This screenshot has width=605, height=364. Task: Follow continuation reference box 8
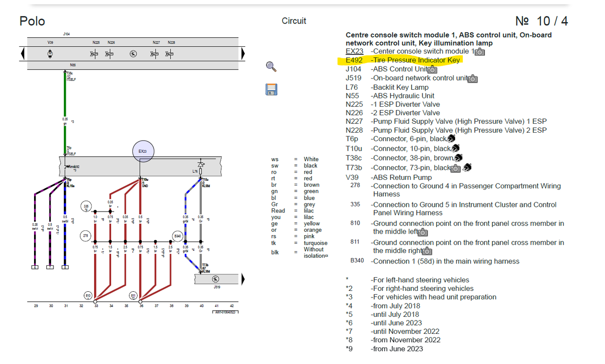(65, 267)
